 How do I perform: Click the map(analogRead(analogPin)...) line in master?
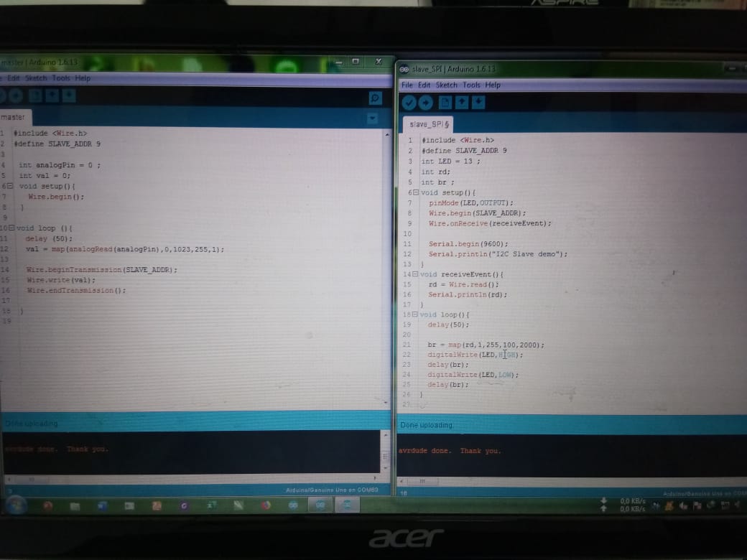pos(125,249)
